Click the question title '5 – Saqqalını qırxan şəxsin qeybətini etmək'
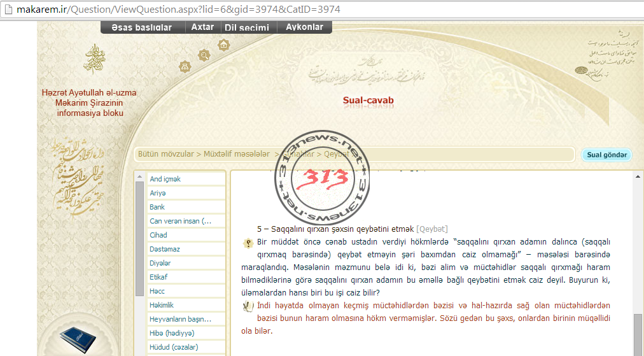This screenshot has height=356, width=644. [x=335, y=229]
